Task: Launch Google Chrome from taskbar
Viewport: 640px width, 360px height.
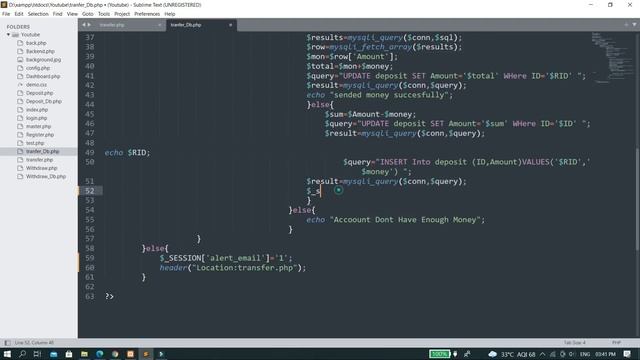Action: [115, 354]
